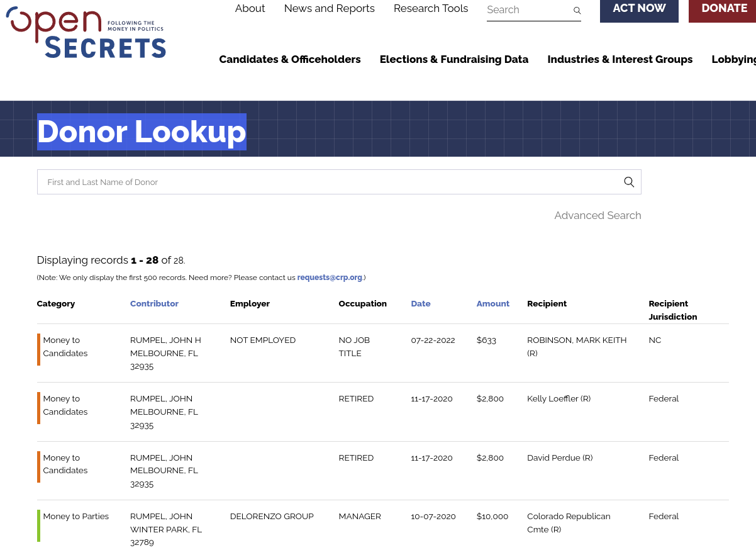Click NOT EMPLOYED employer cell
Viewport: 756px width, 550px height.
[x=262, y=340]
